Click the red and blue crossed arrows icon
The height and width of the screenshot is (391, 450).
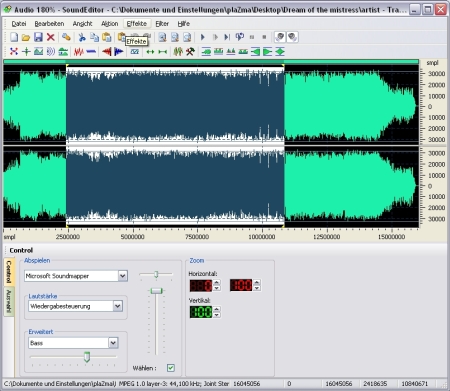point(14,51)
